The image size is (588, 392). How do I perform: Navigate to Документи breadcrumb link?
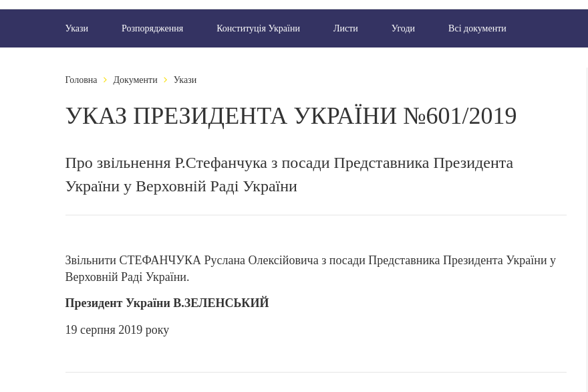[135, 80]
